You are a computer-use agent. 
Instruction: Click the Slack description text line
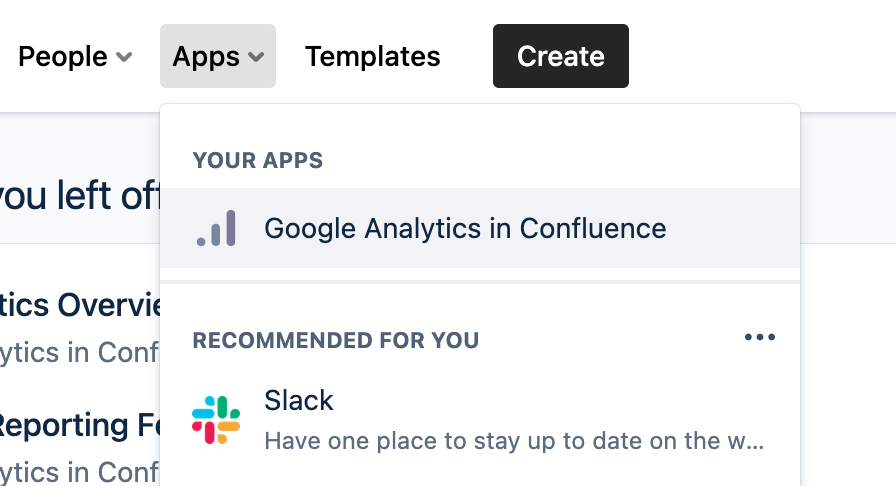pos(514,441)
